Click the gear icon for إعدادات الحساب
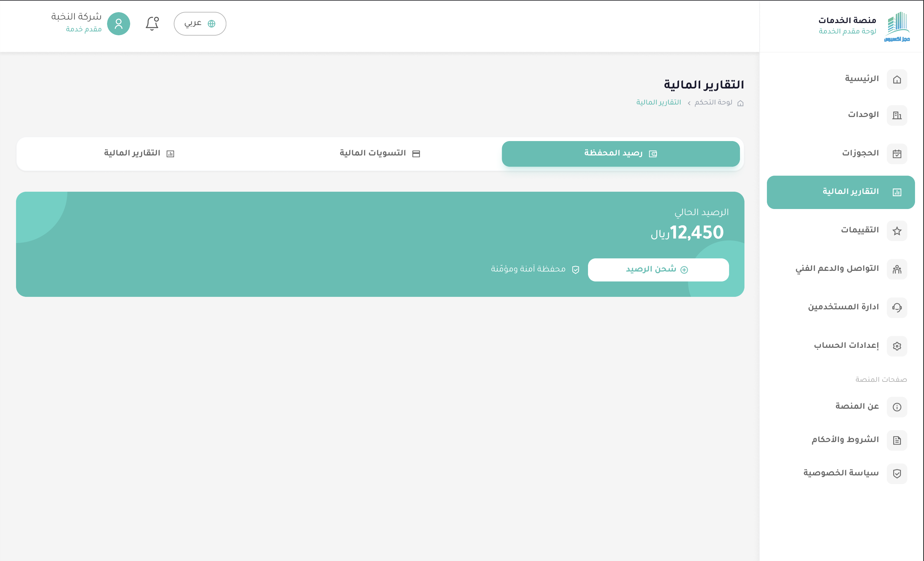 [x=897, y=346]
